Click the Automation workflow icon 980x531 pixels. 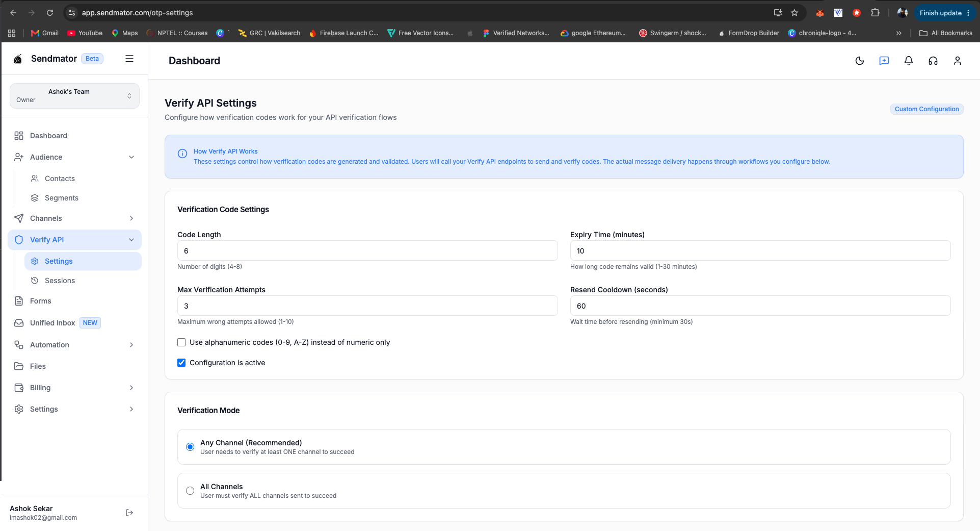[19, 345]
